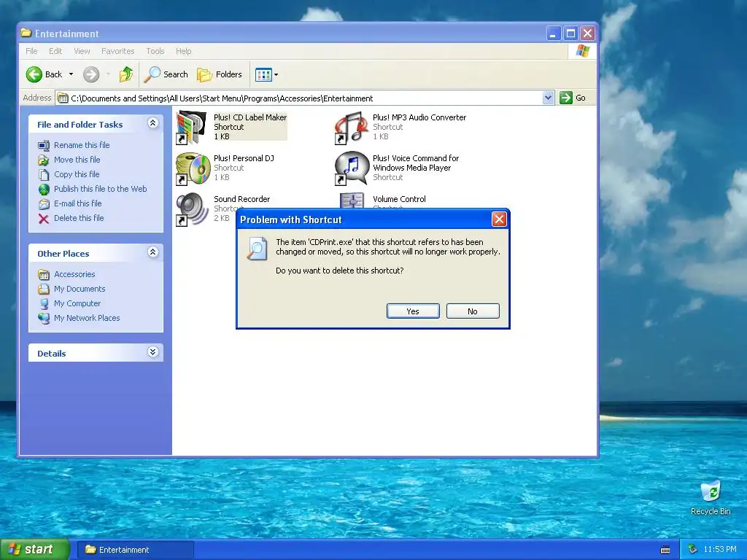Click Copy this file
The width and height of the screenshot is (747, 560).
[x=77, y=174]
